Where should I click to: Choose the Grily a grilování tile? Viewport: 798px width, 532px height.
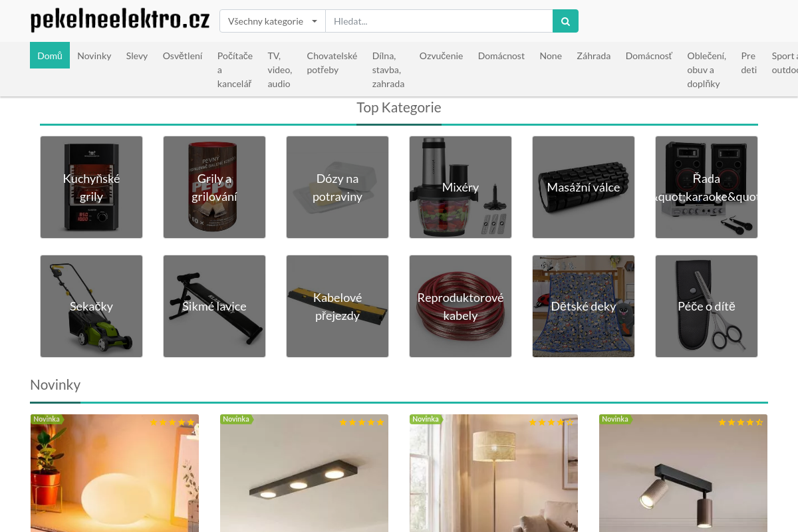214,188
